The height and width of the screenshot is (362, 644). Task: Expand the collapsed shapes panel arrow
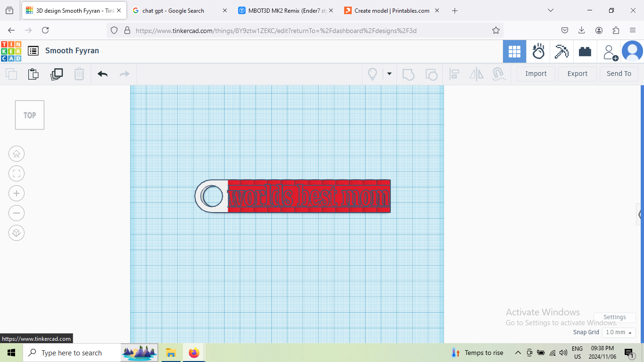click(640, 214)
